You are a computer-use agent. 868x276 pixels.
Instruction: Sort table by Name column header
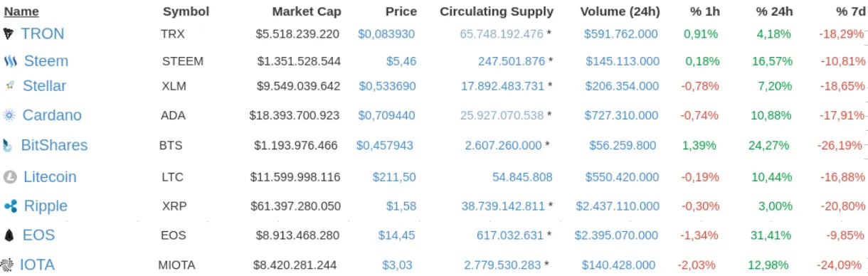pyautogui.click(x=21, y=11)
